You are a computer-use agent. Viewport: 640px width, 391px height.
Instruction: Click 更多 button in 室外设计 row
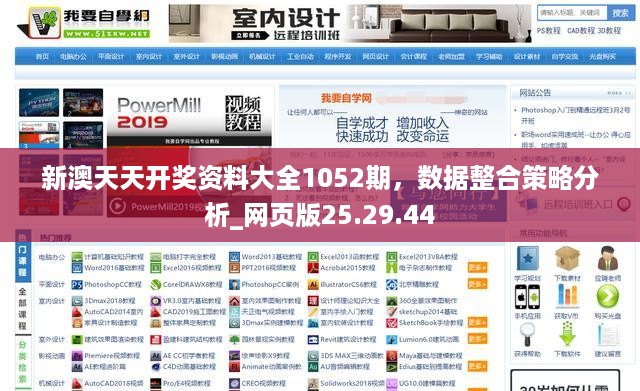pyautogui.click(x=477, y=339)
